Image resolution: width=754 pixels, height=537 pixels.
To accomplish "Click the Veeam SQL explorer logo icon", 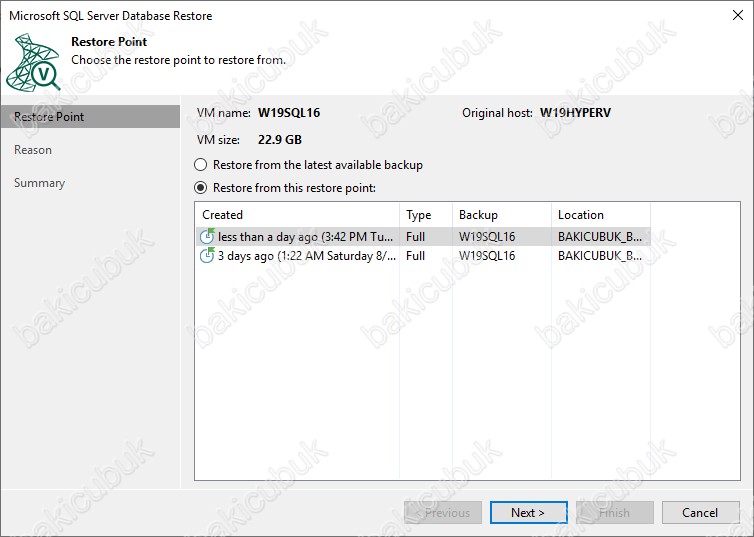I will pyautogui.click(x=33, y=62).
